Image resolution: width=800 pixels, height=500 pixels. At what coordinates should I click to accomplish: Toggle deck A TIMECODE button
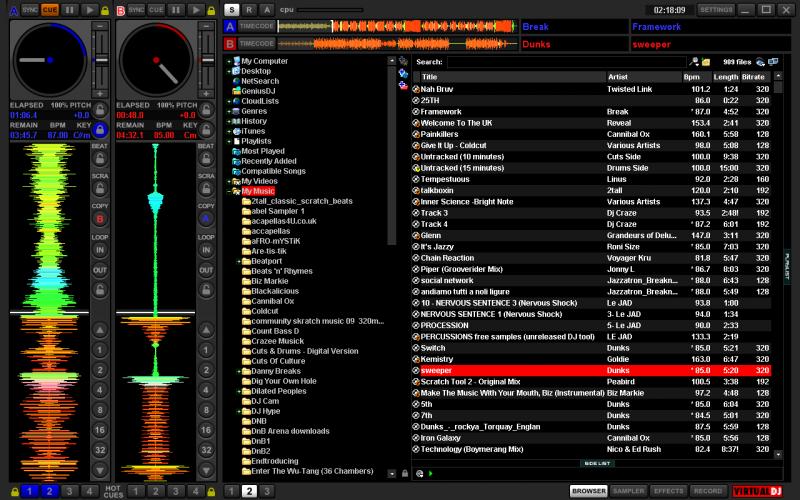257,27
